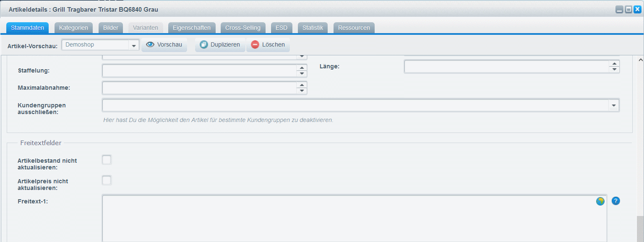Expand Kundengruppen ausschließen dropdown
This screenshot has height=242, width=644.
point(614,106)
